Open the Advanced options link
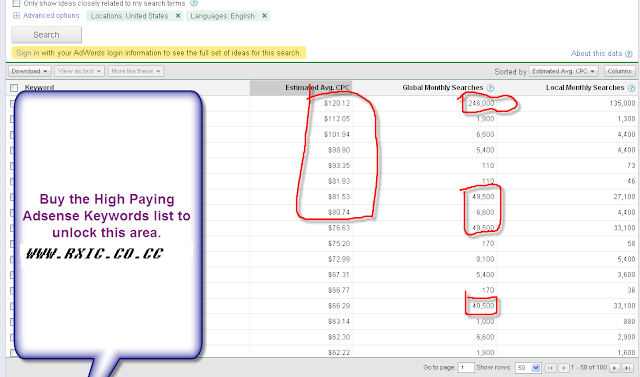The image size is (640, 377). point(51,16)
